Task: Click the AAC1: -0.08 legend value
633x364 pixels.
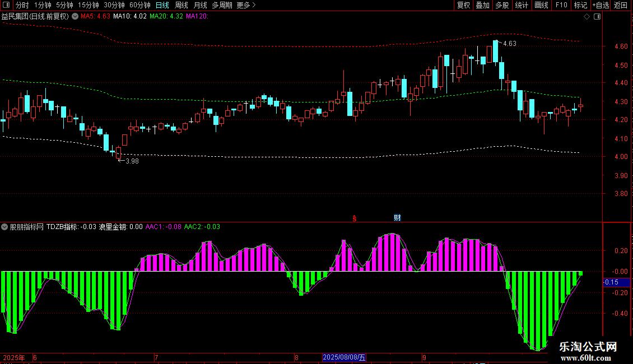Action: pyautogui.click(x=163, y=227)
